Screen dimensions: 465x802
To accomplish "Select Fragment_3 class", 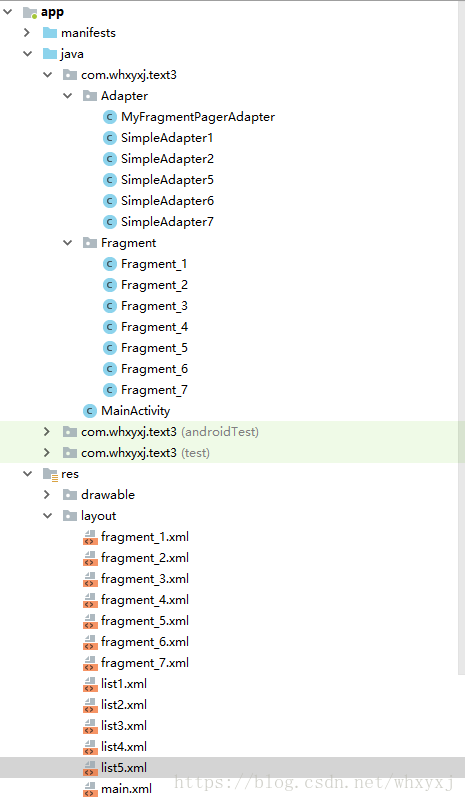I will click(x=154, y=306).
